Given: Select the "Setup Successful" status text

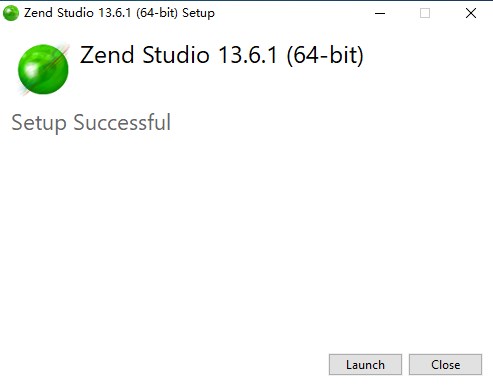Looking at the screenshot, I should point(91,123).
